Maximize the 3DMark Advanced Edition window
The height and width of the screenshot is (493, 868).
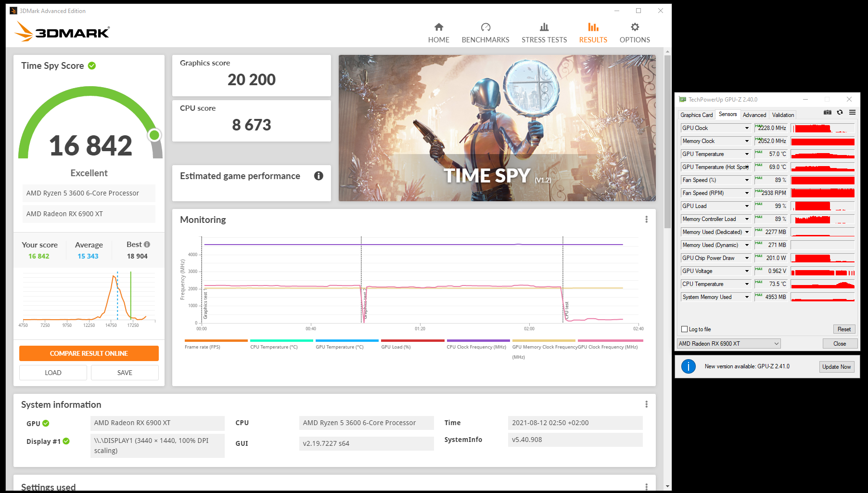638,11
